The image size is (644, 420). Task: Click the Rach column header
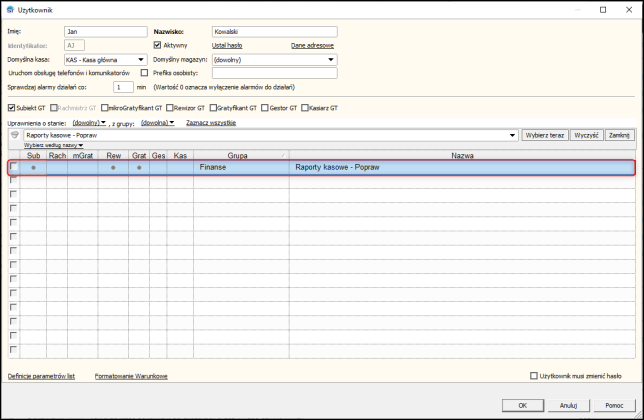click(57, 156)
